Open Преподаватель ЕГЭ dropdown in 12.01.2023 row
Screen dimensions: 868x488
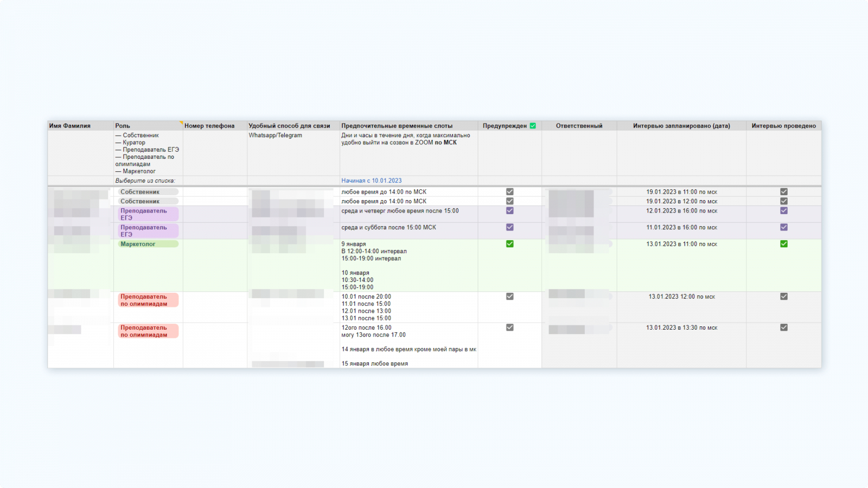[148, 214]
